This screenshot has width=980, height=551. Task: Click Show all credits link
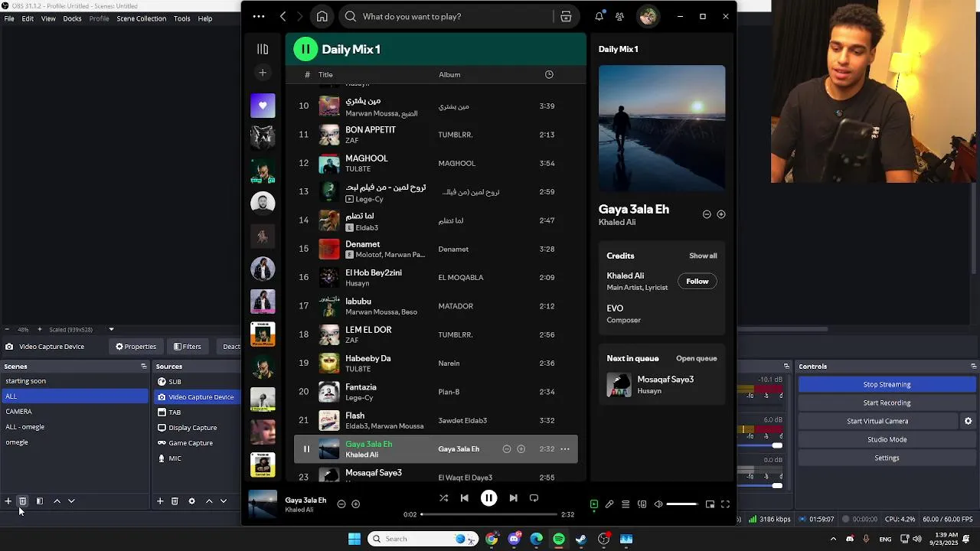coord(703,256)
